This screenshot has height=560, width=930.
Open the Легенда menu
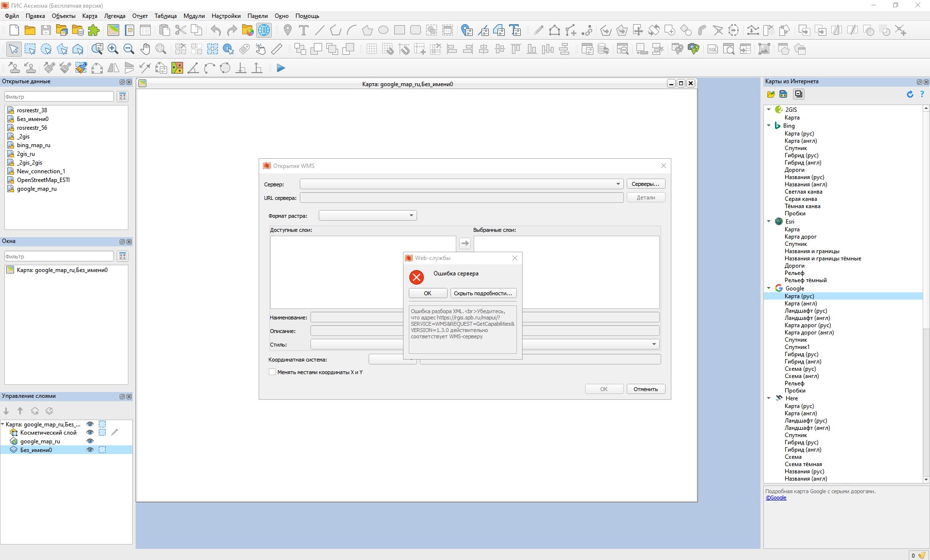click(x=114, y=16)
